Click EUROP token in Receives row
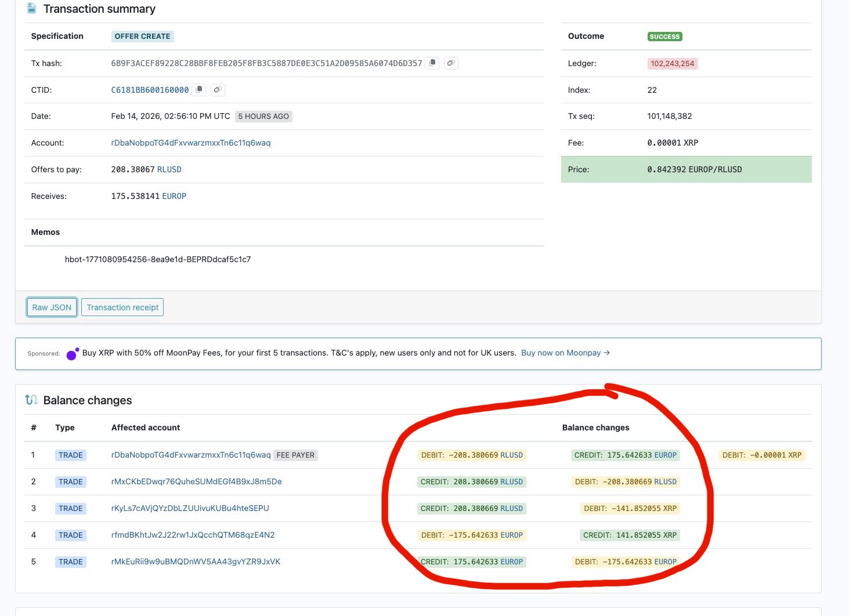 pos(174,196)
